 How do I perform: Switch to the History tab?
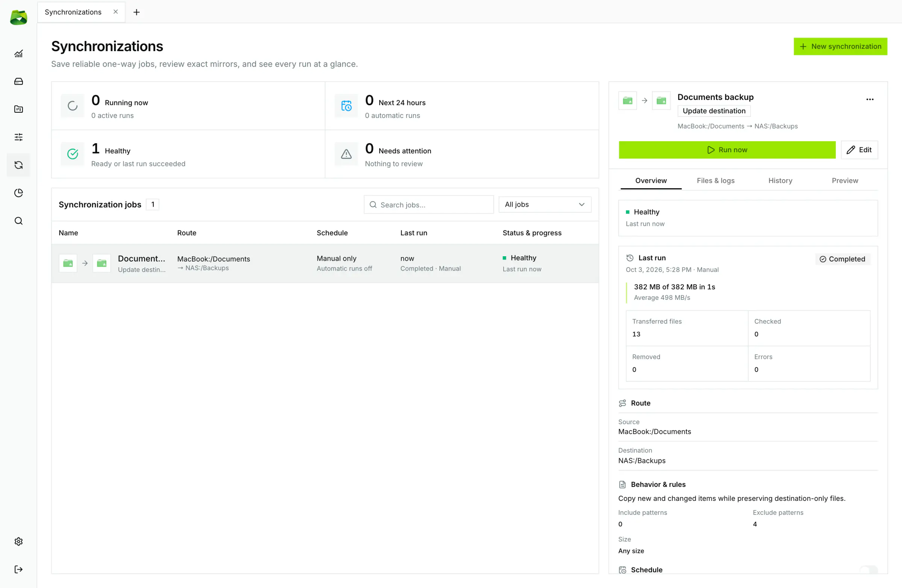(780, 181)
